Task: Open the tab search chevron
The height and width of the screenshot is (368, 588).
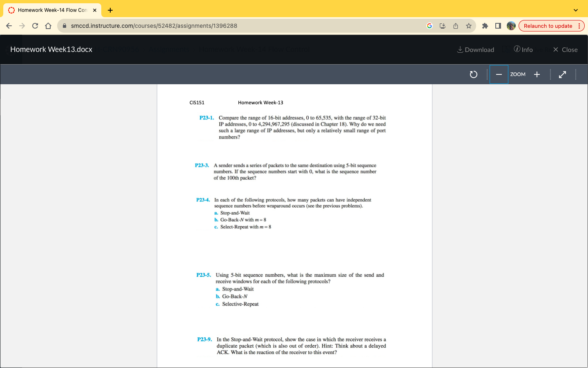Action: point(575,10)
